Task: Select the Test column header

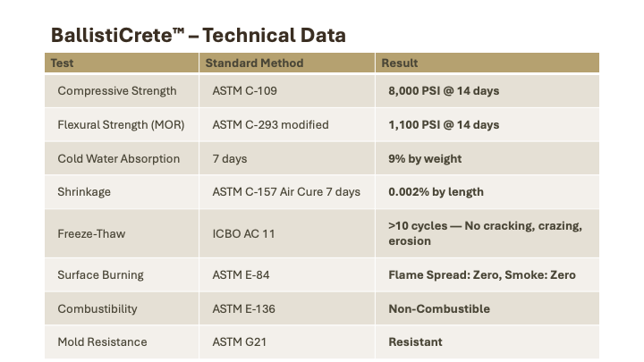Action: (122, 63)
